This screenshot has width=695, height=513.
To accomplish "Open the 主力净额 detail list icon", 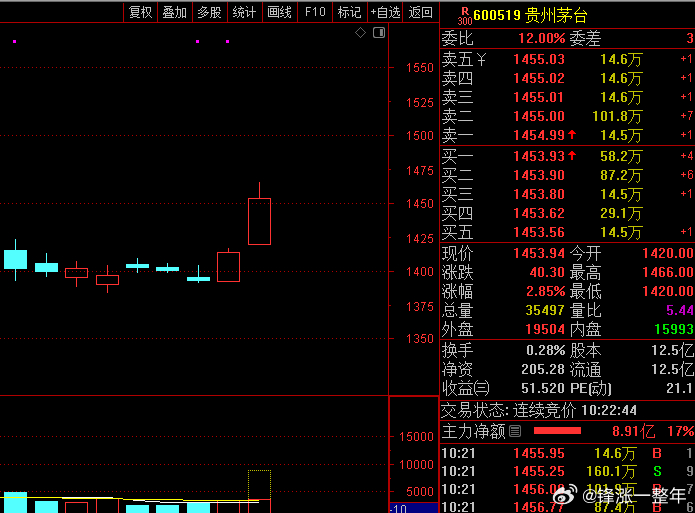I will coord(515,431).
